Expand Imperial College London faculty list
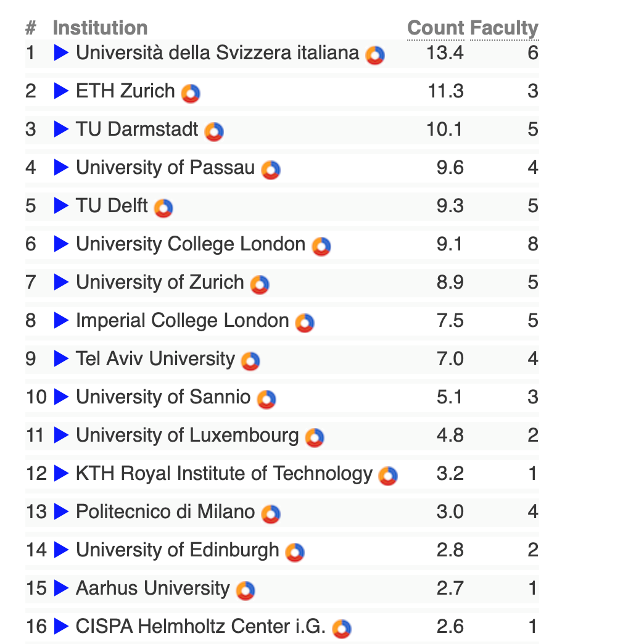The height and width of the screenshot is (644, 644). (61, 321)
